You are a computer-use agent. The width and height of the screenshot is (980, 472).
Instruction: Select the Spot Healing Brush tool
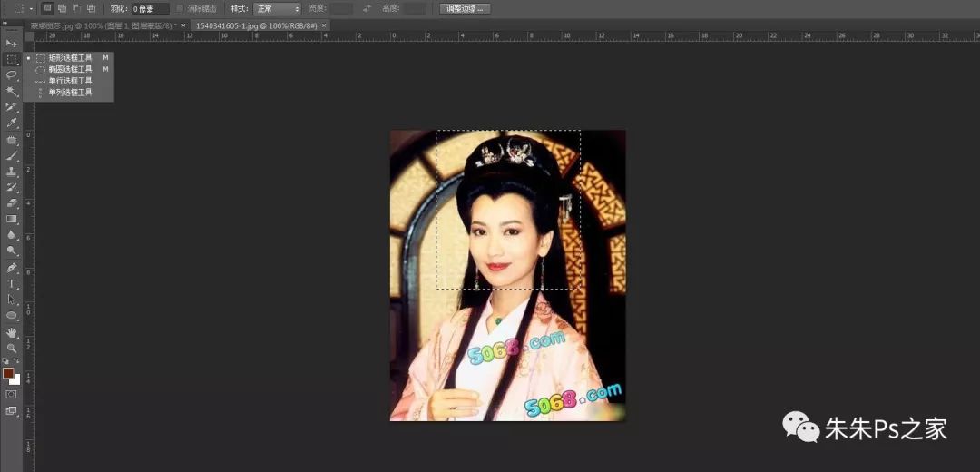(x=11, y=140)
